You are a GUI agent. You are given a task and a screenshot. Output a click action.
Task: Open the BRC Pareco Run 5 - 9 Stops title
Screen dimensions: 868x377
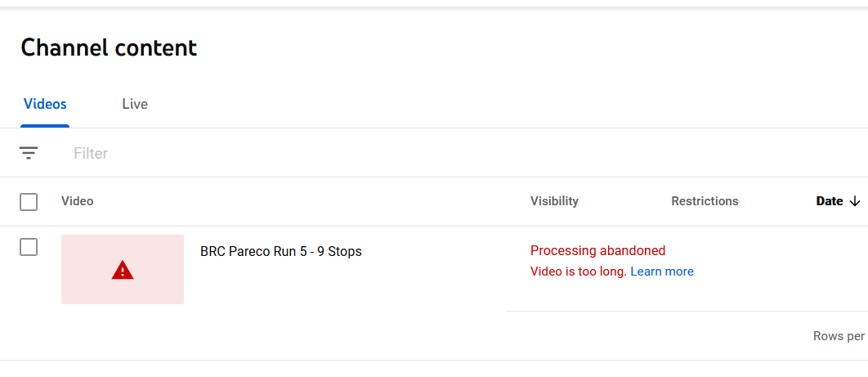[x=281, y=252]
